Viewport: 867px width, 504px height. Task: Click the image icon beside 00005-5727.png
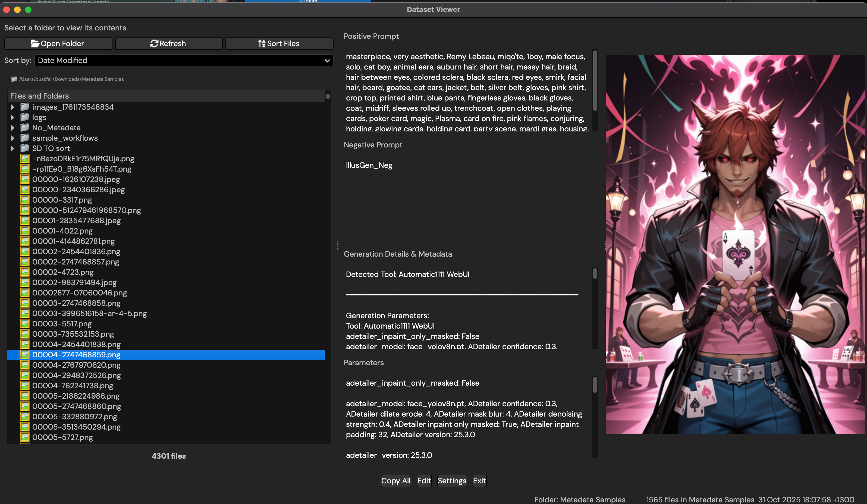[x=24, y=437]
